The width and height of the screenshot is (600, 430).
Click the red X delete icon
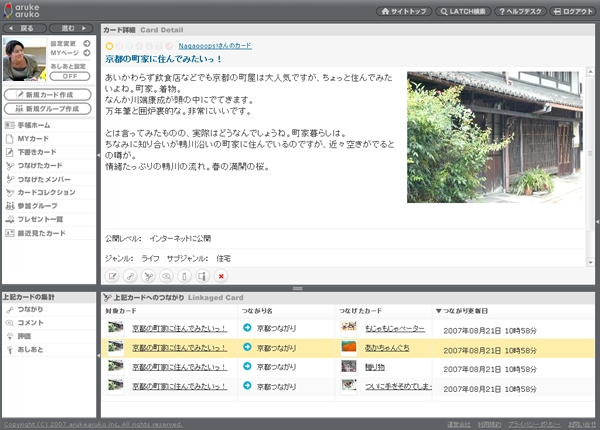(x=221, y=276)
